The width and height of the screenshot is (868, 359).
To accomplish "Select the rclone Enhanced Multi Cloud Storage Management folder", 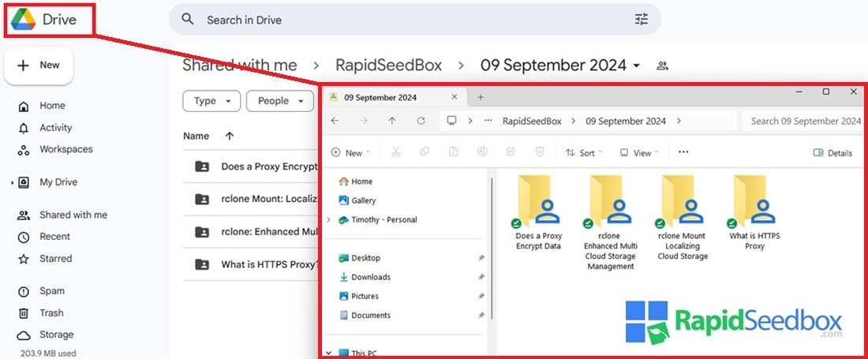I will coord(611,223).
